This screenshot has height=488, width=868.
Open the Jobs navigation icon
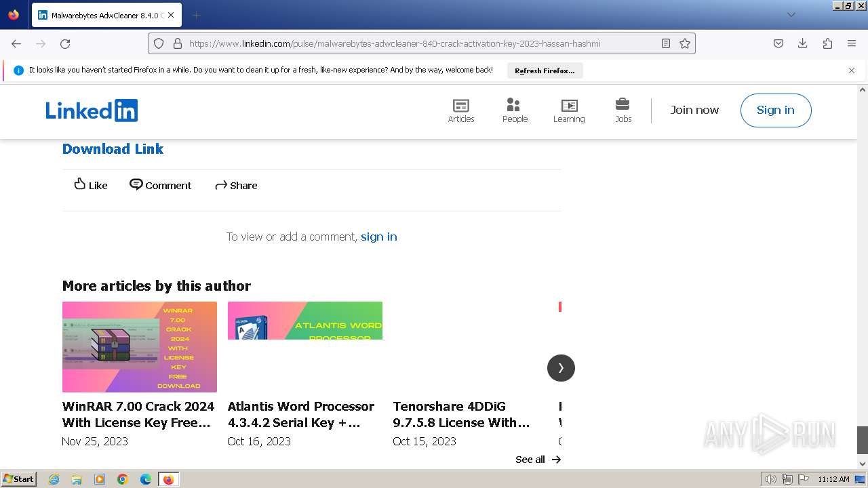pyautogui.click(x=623, y=110)
